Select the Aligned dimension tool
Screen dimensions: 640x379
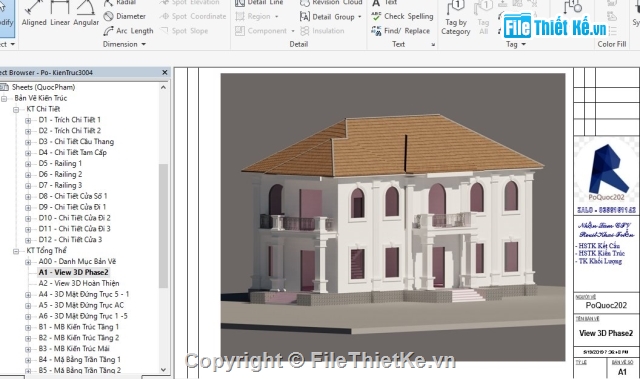tap(33, 14)
